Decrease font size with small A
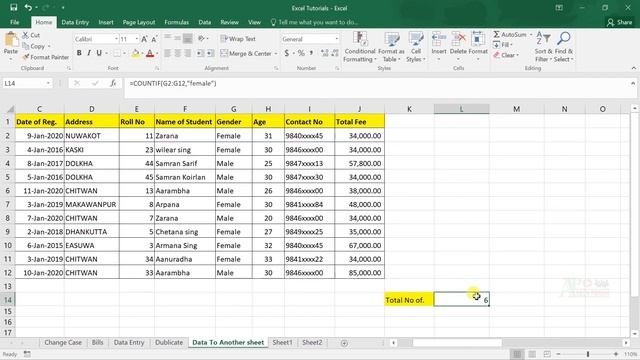Viewport: 640px width, 360px height. pyautogui.click(x=154, y=39)
